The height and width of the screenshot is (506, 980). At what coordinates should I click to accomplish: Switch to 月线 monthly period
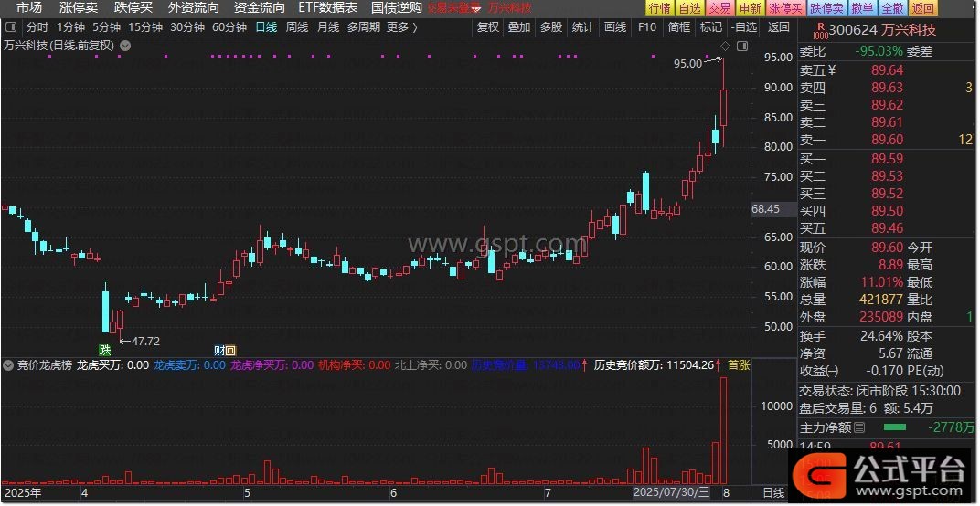[327, 27]
